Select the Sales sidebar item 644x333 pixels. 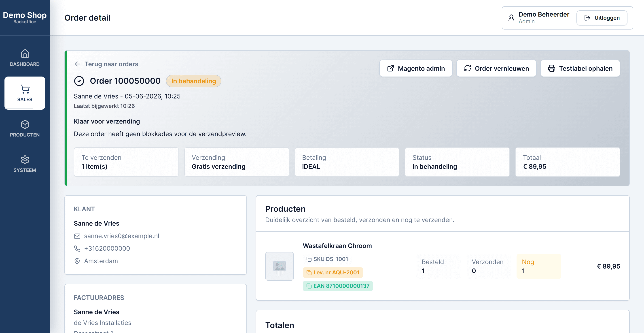25,93
